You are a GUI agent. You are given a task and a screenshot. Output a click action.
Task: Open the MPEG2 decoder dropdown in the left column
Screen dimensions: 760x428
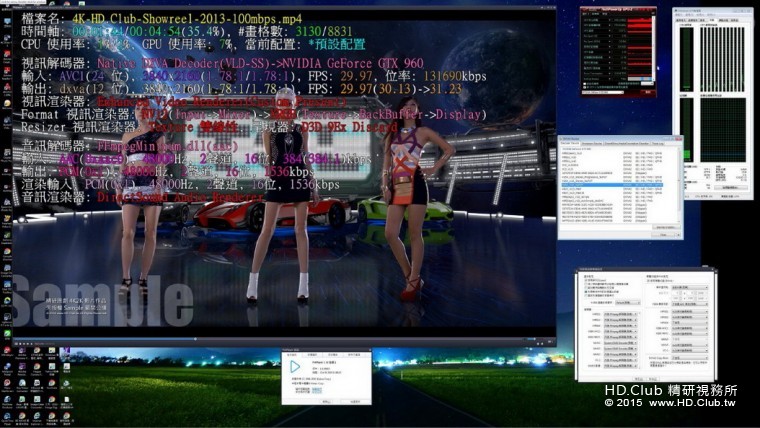point(620,320)
